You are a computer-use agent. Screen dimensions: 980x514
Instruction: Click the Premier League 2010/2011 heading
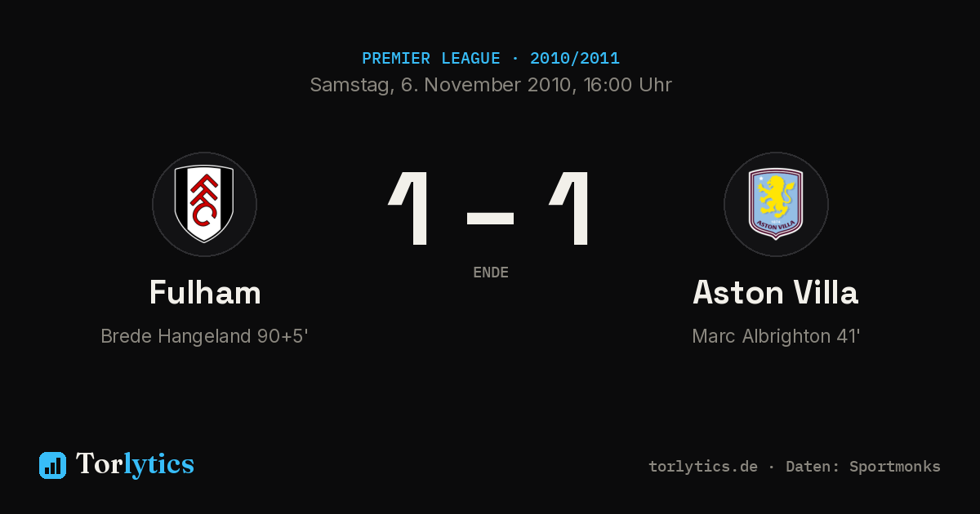click(491, 59)
